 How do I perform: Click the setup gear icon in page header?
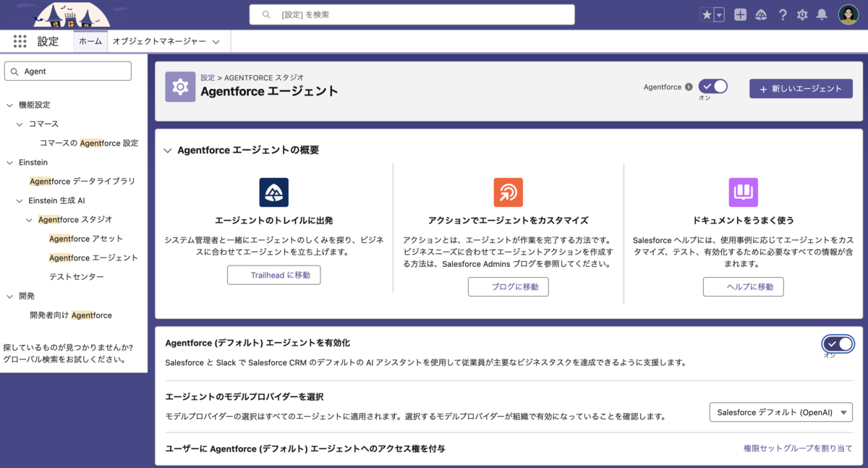point(180,87)
